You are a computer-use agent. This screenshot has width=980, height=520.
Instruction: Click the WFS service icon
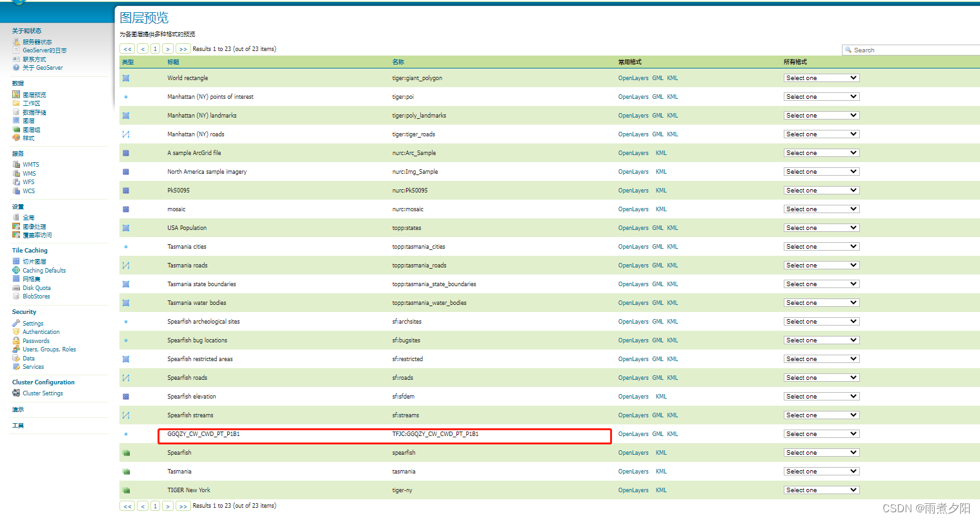point(16,182)
